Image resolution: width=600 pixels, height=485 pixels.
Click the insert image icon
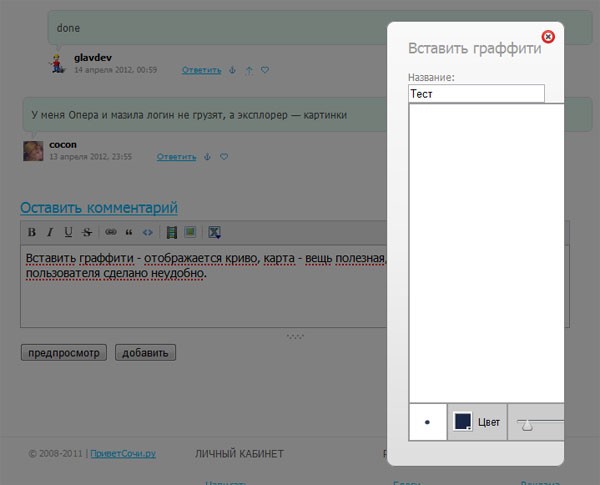[190, 233]
